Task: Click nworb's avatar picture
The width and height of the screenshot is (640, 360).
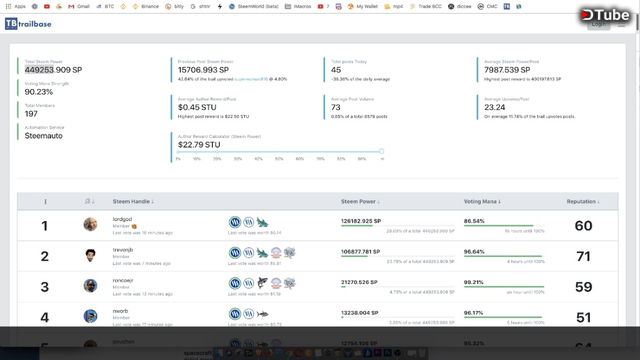Action: tap(90, 316)
